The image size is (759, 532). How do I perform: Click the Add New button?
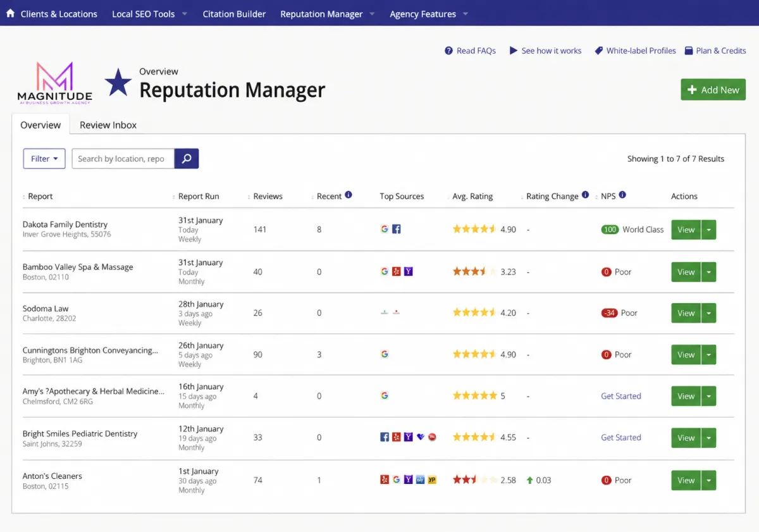tap(713, 90)
